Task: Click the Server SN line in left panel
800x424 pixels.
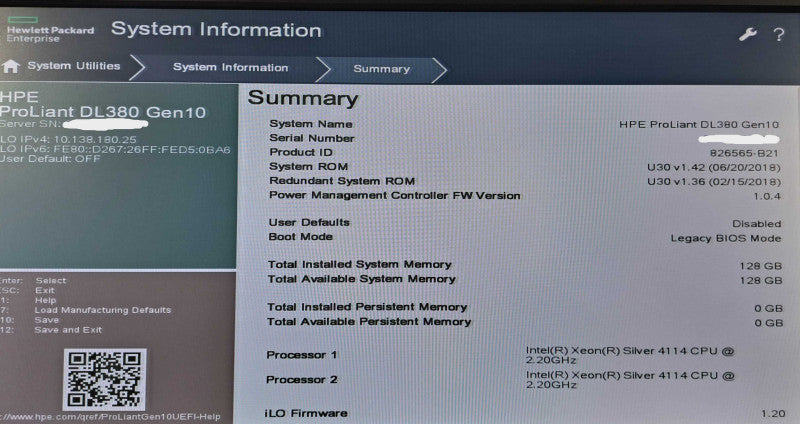Action: coord(74,124)
